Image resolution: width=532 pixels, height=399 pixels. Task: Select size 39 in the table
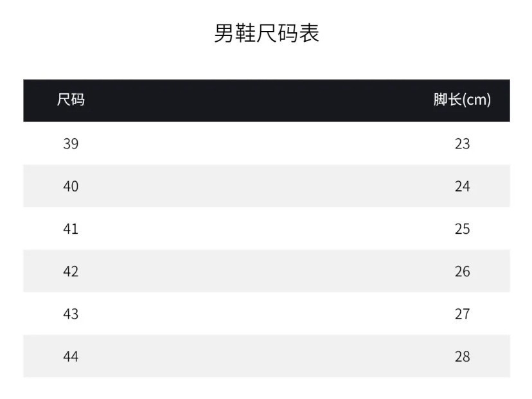coord(71,143)
